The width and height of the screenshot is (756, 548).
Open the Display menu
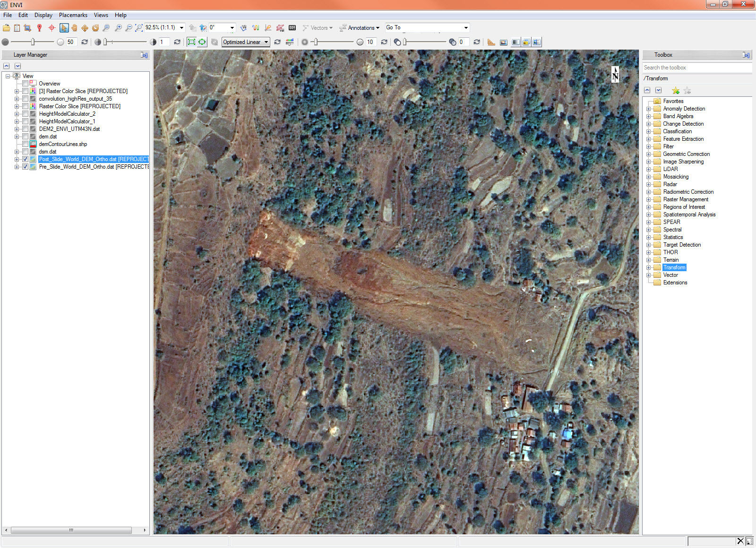pos(43,15)
